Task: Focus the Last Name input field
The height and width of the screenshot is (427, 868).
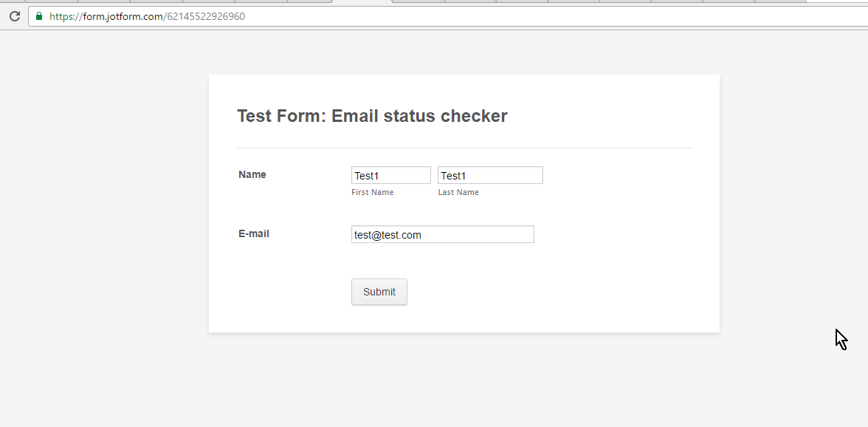Action: pyautogui.click(x=490, y=175)
